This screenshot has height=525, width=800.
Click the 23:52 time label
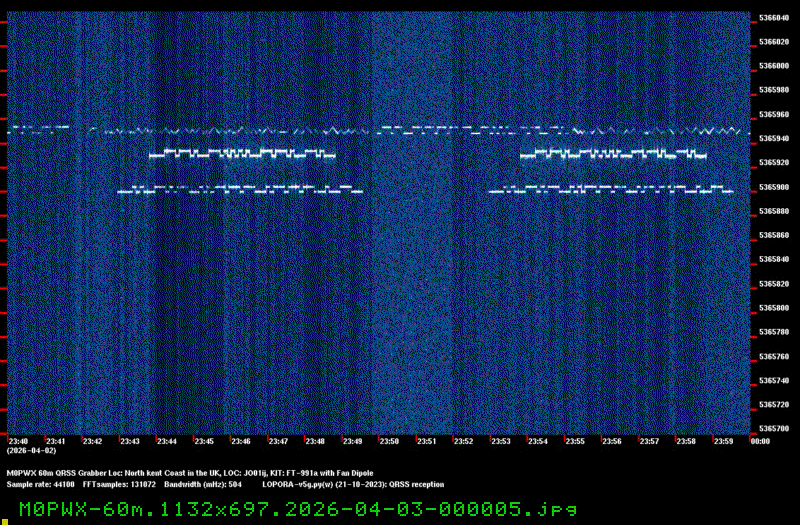coord(463,441)
